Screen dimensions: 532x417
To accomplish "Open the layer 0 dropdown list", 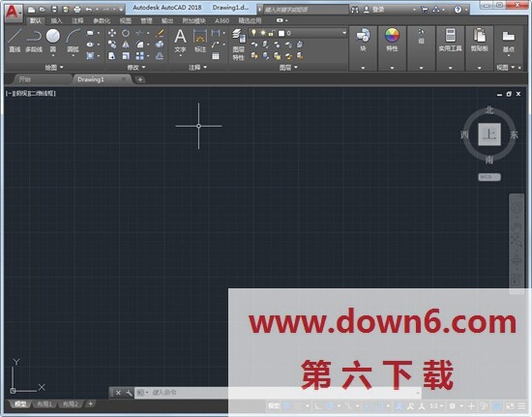I will click(344, 33).
